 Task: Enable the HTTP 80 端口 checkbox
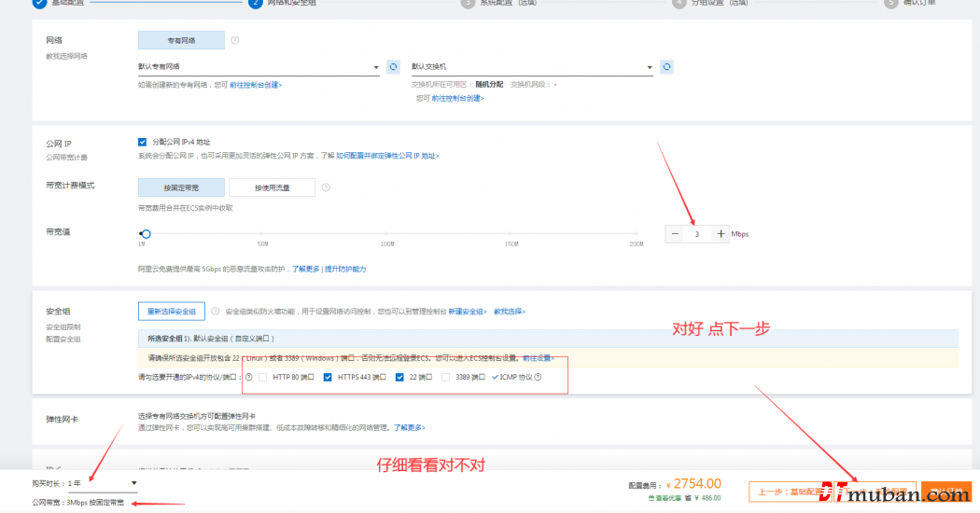click(263, 378)
